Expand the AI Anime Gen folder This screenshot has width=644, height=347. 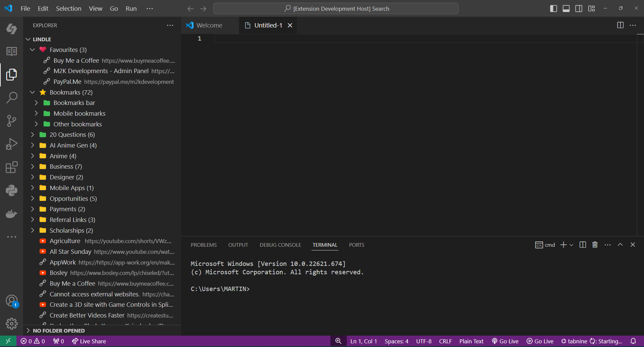click(x=32, y=145)
